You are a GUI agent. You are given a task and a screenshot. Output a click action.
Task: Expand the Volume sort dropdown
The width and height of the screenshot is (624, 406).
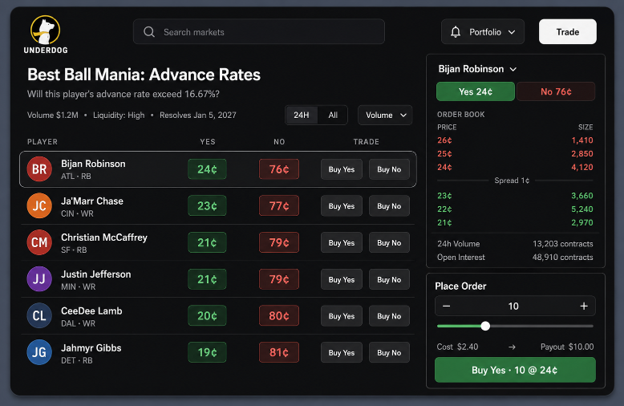pos(385,115)
